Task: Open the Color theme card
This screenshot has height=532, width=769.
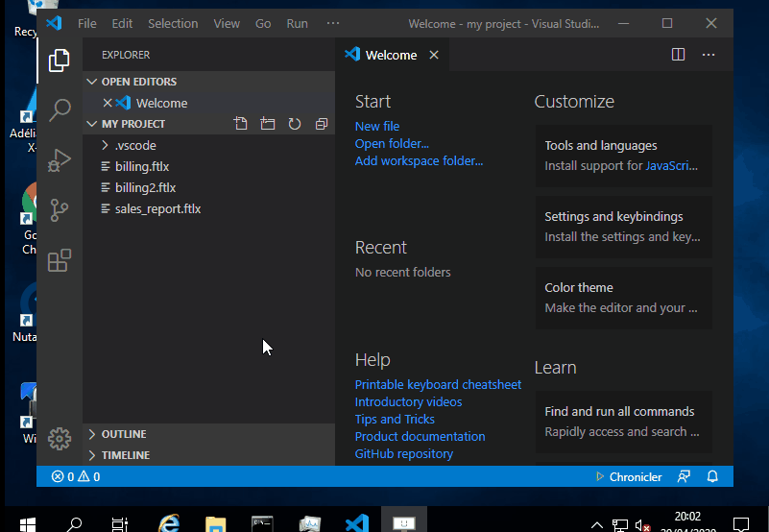Action: tap(623, 298)
